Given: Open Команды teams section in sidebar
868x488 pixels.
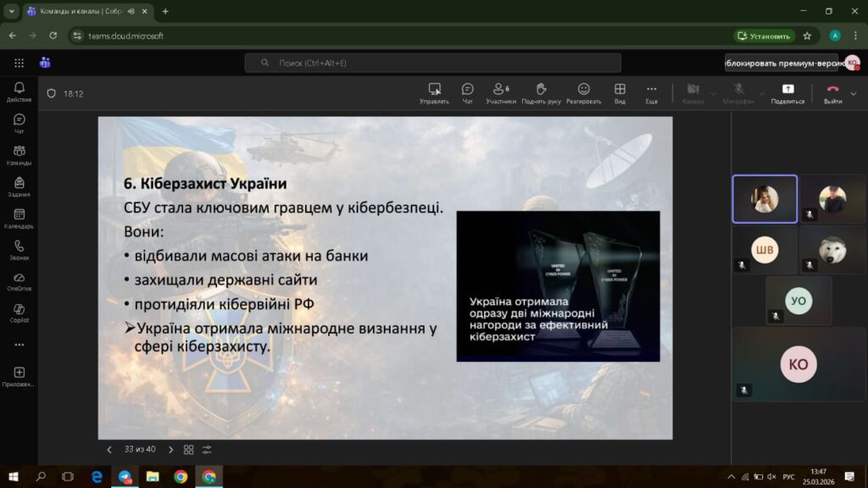Looking at the screenshot, I should tap(19, 155).
